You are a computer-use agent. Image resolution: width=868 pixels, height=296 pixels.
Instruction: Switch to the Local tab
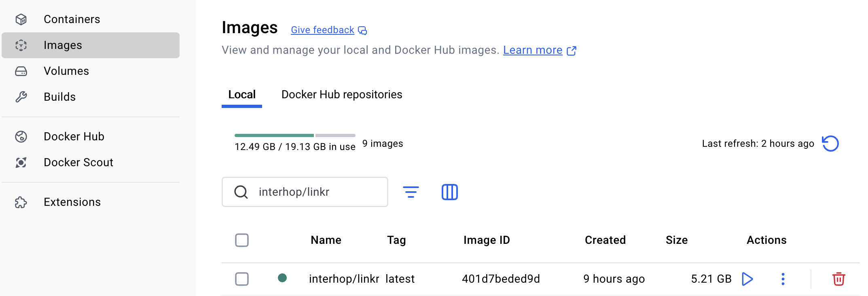point(242,95)
